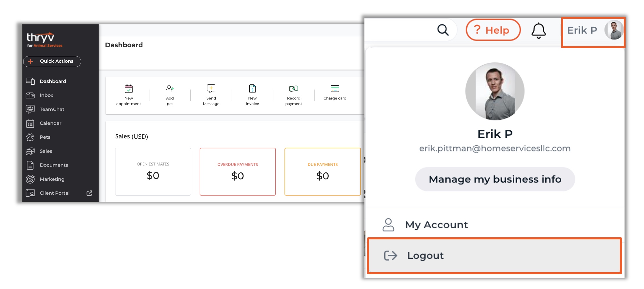Click the Add pet icon
This screenshot has width=644, height=289.
pos(170,88)
